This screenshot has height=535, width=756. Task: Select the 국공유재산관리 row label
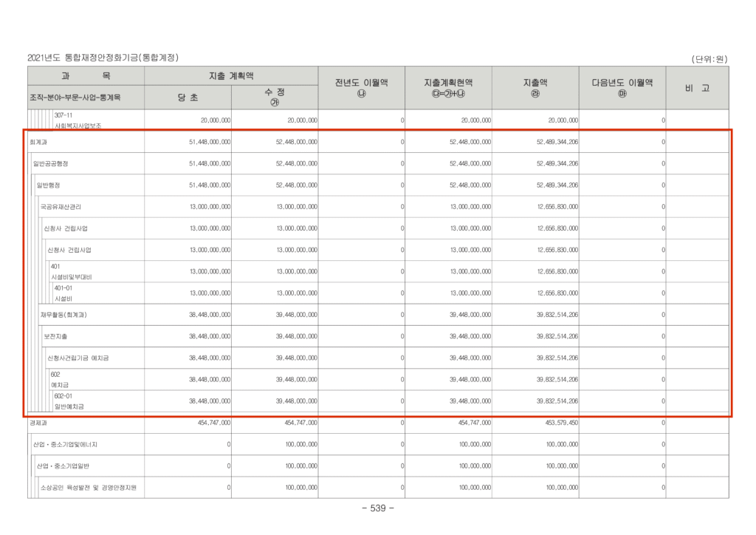point(64,207)
